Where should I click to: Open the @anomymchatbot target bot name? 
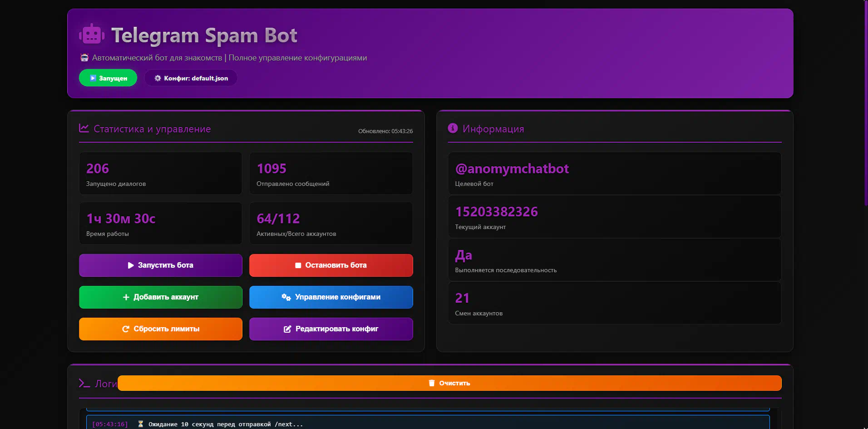click(x=512, y=169)
